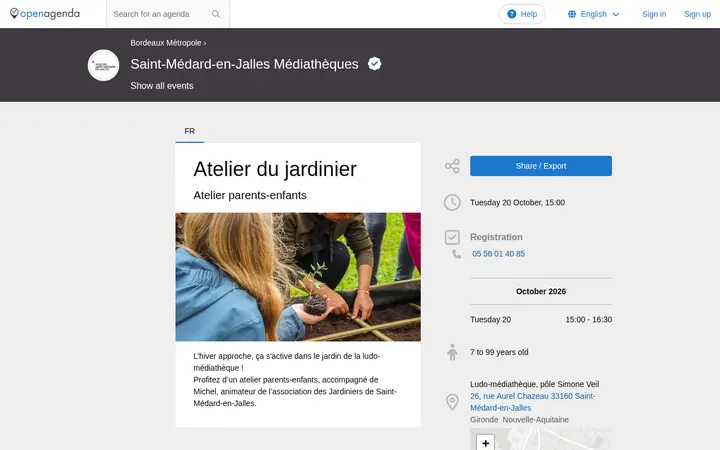Click the verified badge icon
The width and height of the screenshot is (720, 450).
point(375,64)
